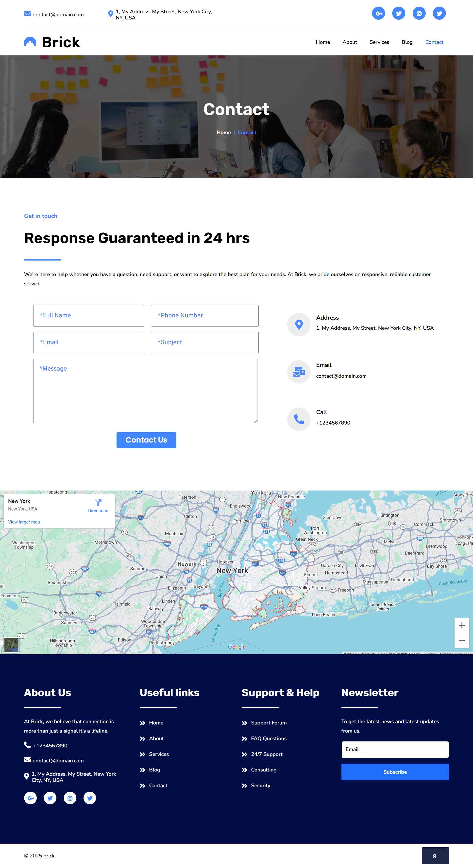Click View larger map link
This screenshot has width=473, height=868.
pyautogui.click(x=24, y=522)
